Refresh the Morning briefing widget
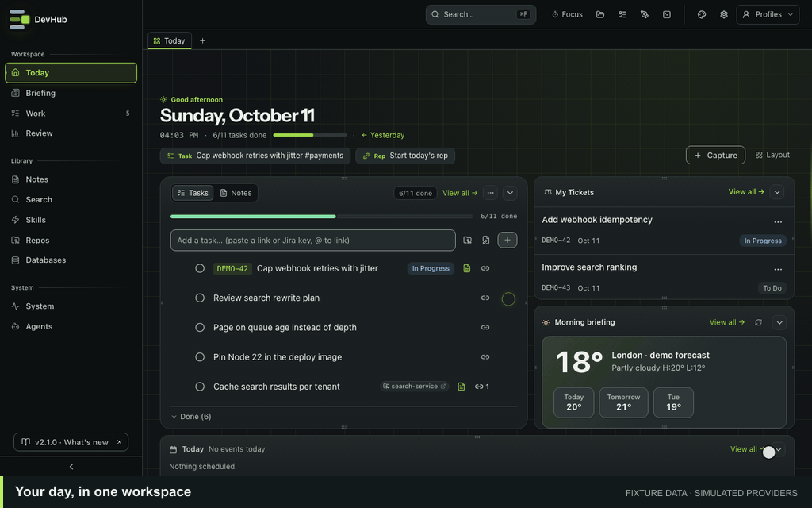Viewport: 812px width, 508px height. point(758,322)
